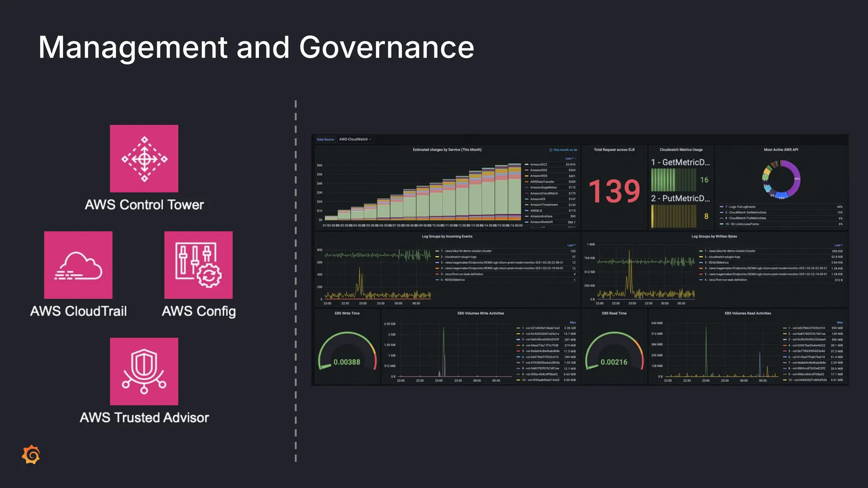Select '1 - /aws/eks/nb-demo-cluster/cluster' in Incoming Events

[x=466, y=251]
